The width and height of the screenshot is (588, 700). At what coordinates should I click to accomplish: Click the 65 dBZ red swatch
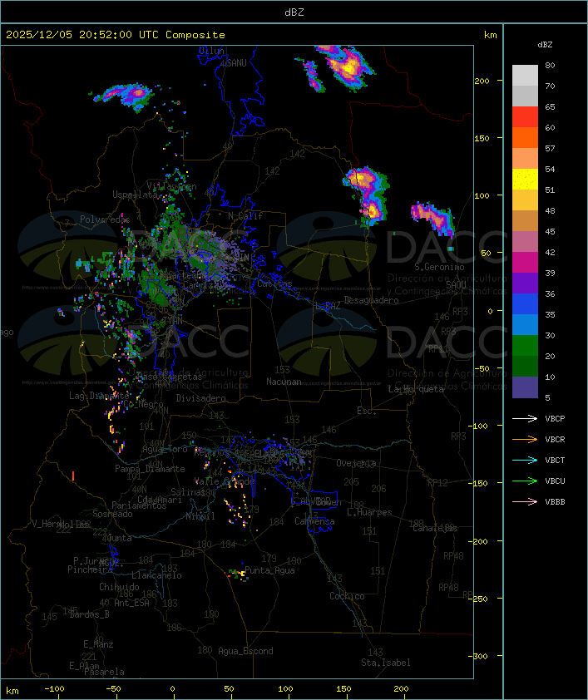tap(525, 116)
